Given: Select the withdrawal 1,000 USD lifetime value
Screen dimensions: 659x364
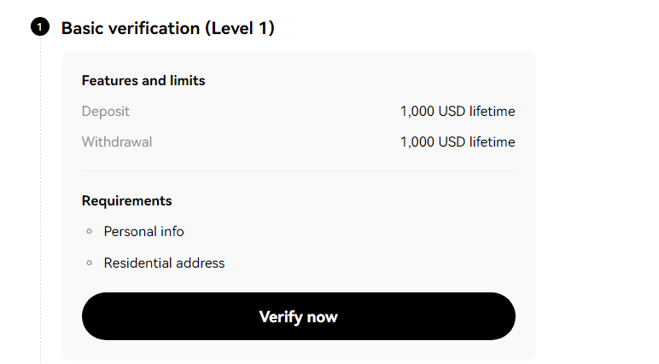Looking at the screenshot, I should [457, 142].
